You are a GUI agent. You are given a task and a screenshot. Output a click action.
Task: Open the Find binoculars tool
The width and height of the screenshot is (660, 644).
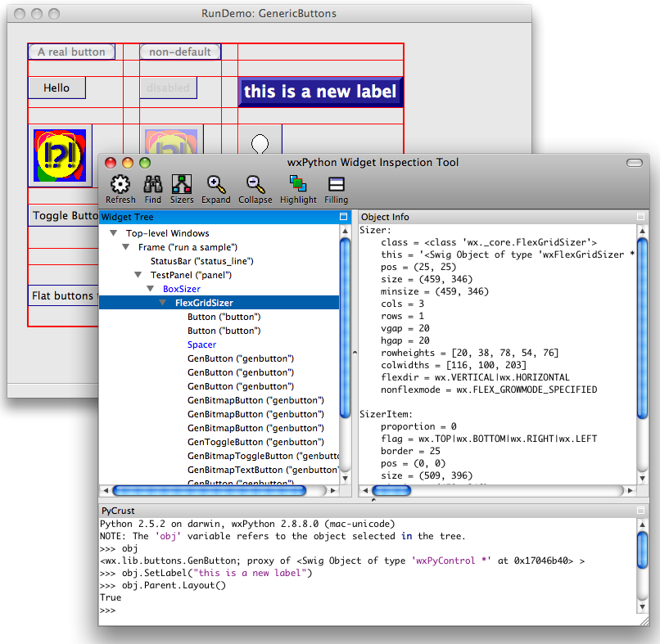pos(153,185)
